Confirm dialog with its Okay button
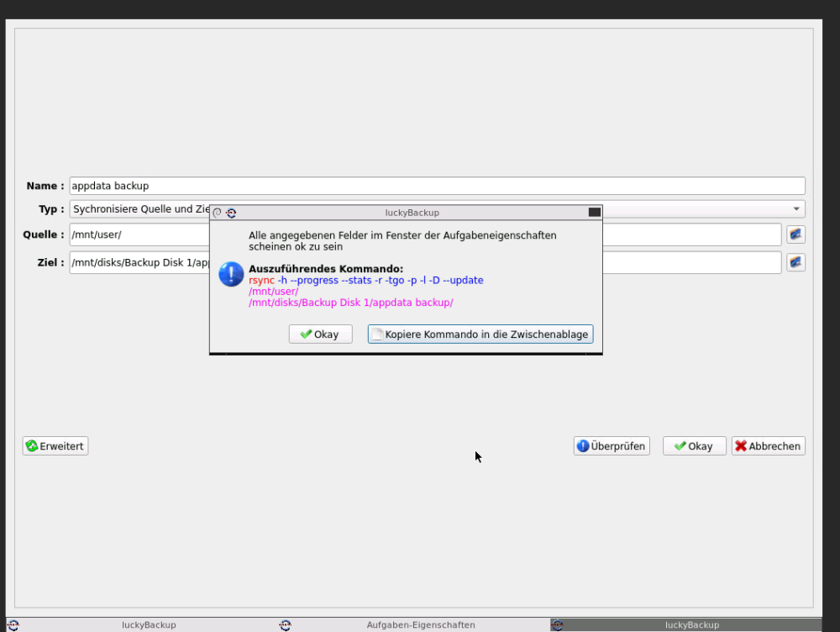The height and width of the screenshot is (632, 840). point(320,334)
